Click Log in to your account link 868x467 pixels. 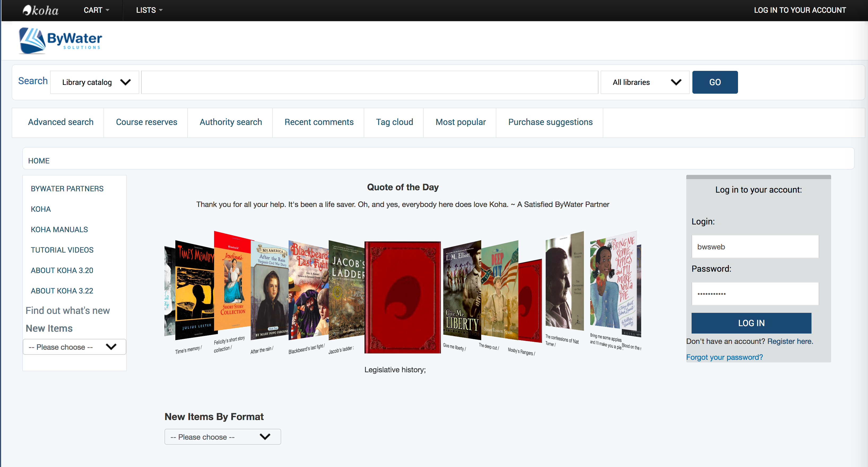800,10
